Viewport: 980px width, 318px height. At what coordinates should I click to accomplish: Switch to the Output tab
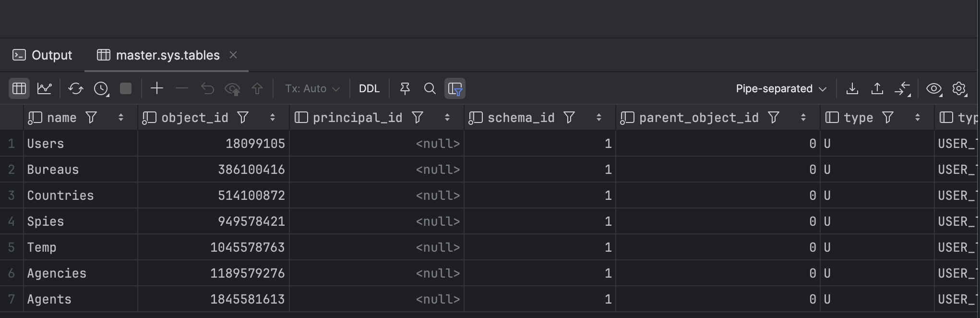click(43, 55)
